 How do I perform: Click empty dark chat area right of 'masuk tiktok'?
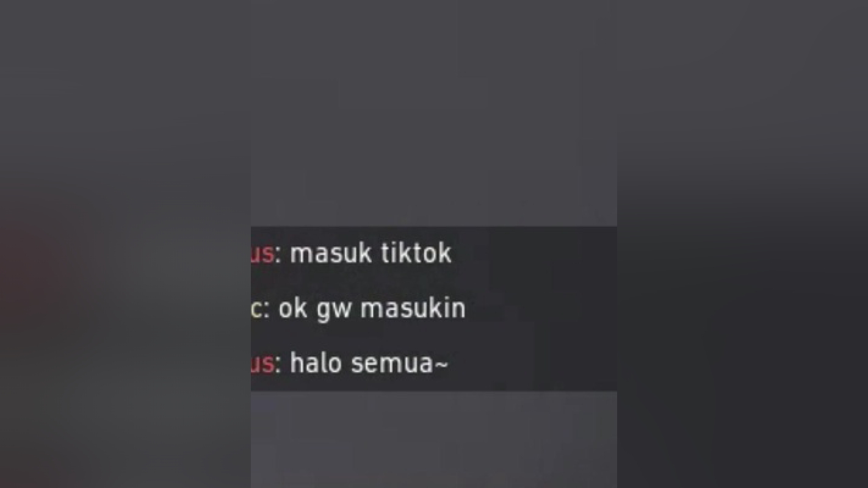(534, 253)
